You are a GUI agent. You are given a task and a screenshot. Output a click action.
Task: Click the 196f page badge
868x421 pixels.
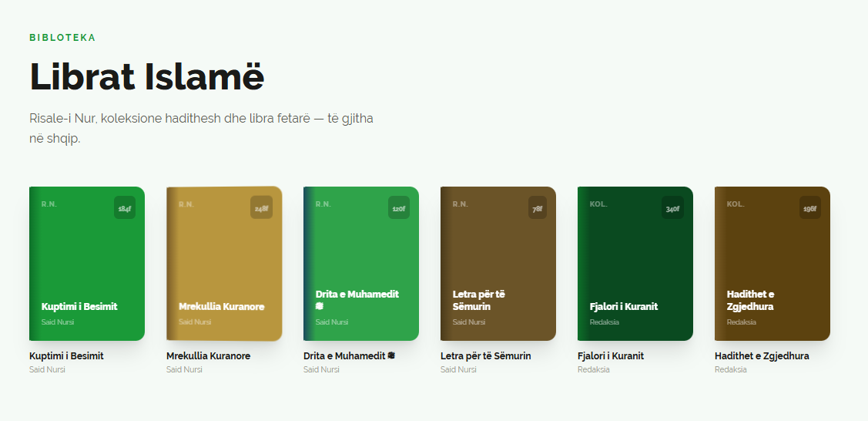[x=809, y=208]
